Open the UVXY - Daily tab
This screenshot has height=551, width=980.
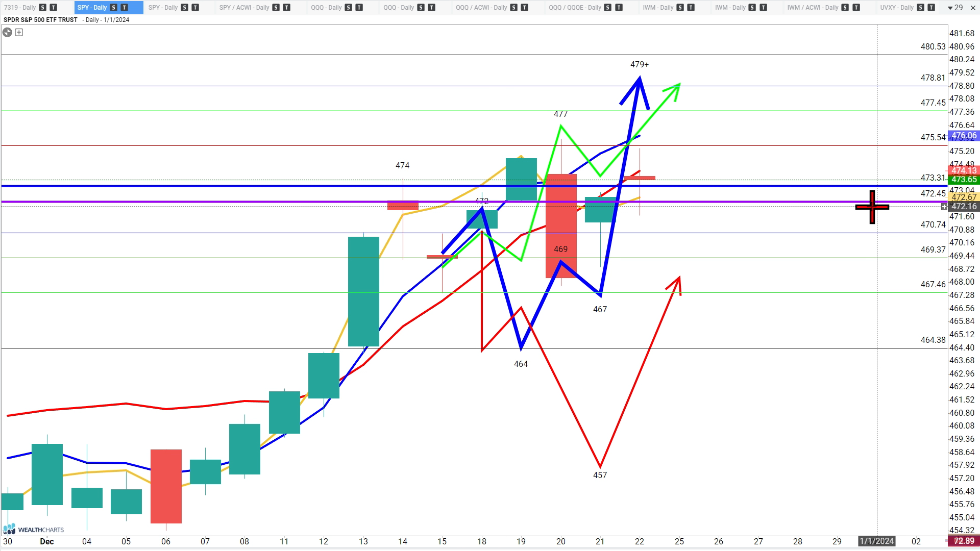point(897,8)
